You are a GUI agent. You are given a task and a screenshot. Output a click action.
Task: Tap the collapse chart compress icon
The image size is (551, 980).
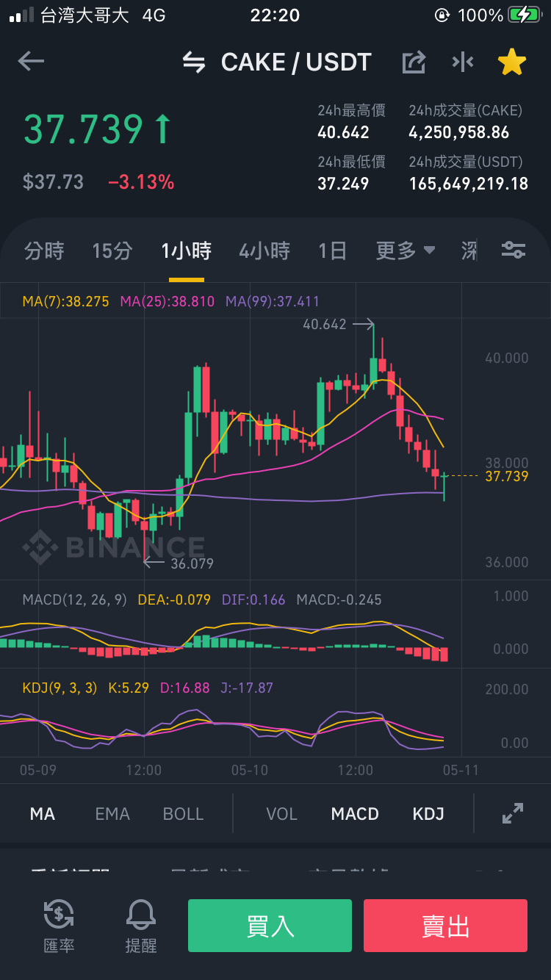(463, 62)
